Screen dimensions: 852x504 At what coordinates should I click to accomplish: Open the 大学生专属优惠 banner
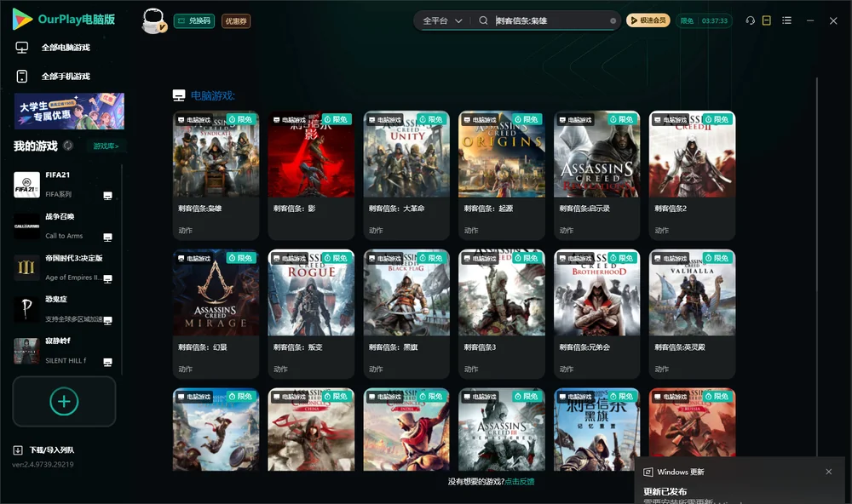coord(69,111)
